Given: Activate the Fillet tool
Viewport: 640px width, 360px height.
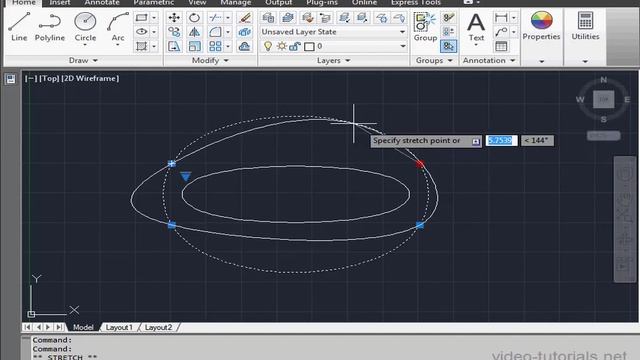Looking at the screenshot, I should 215,32.
